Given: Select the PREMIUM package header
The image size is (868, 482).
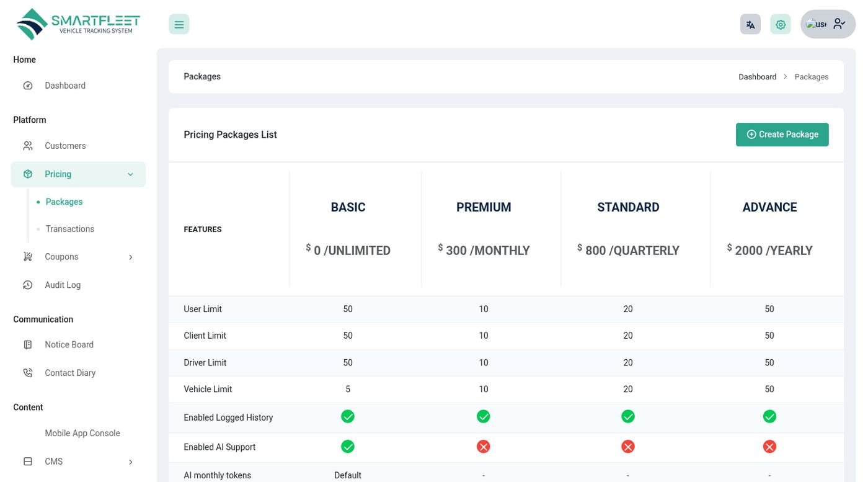Looking at the screenshot, I should tap(484, 207).
